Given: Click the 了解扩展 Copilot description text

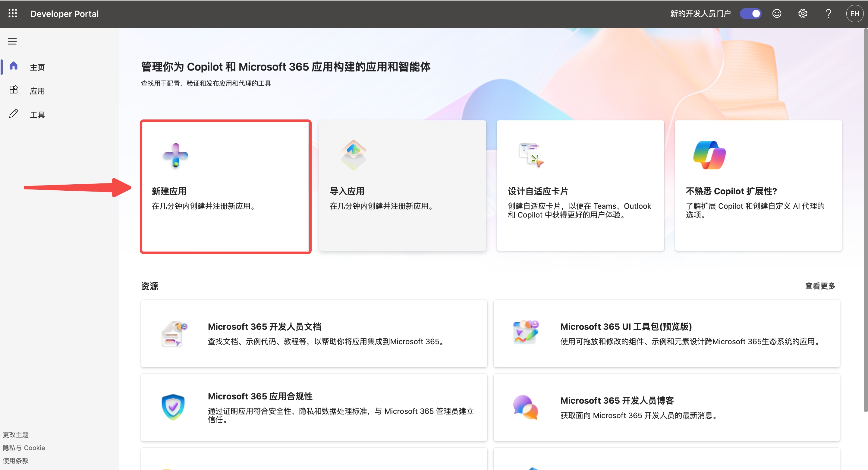Looking at the screenshot, I should [x=755, y=210].
